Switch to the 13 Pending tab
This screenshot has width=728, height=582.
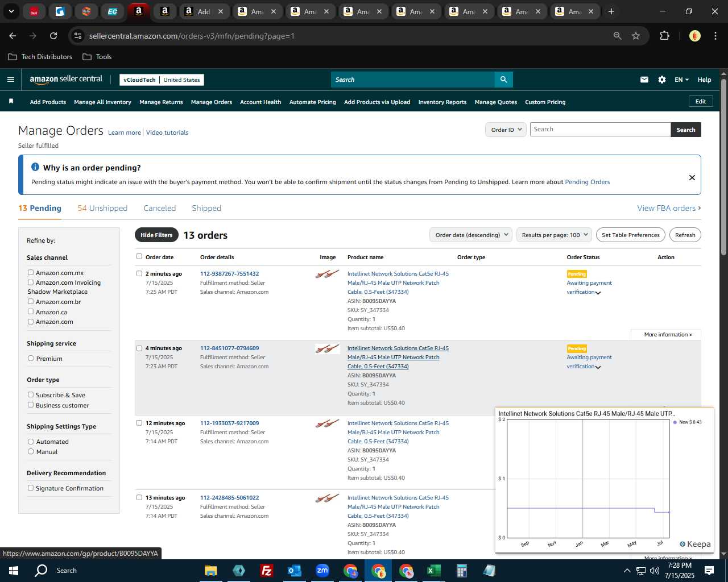click(x=40, y=208)
